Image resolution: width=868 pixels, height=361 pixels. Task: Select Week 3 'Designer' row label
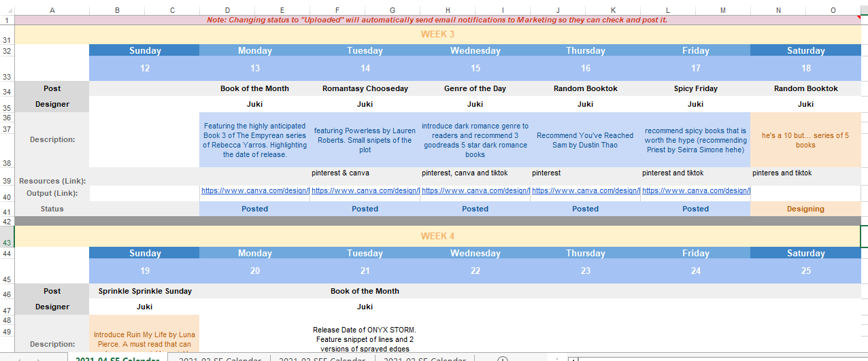click(52, 104)
